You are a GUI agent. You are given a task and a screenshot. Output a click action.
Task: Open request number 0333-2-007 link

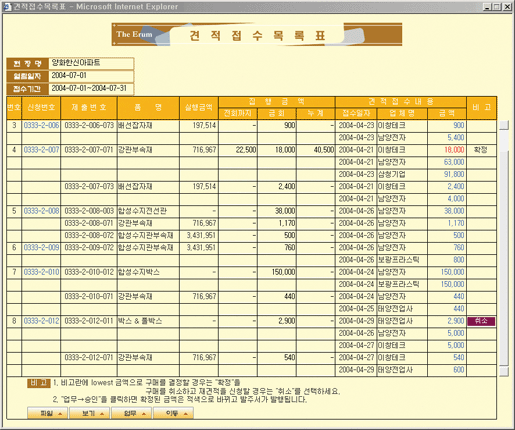[x=41, y=150]
